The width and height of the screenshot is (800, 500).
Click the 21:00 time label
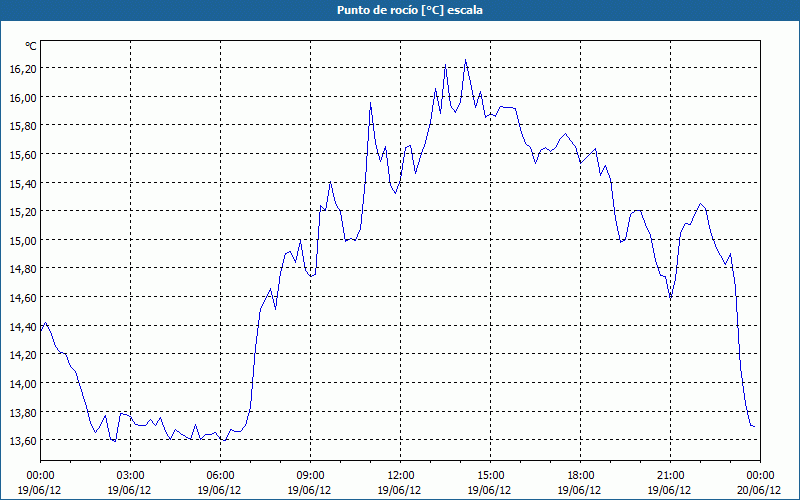(x=670, y=476)
